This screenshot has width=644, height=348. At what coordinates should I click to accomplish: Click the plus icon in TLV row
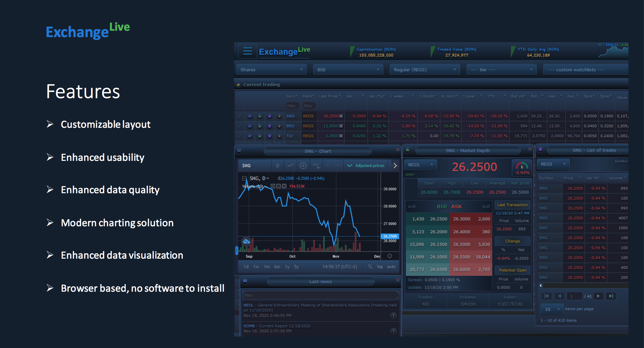(x=279, y=136)
